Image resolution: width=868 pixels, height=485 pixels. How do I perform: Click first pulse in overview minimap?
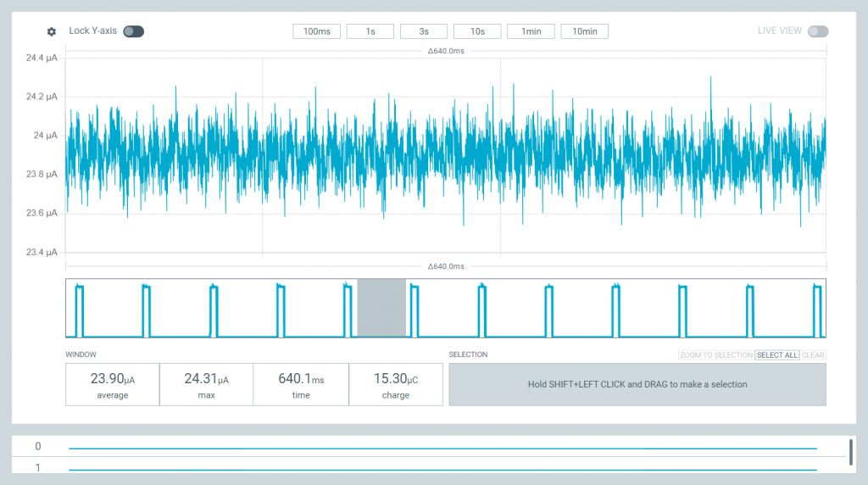click(x=79, y=310)
